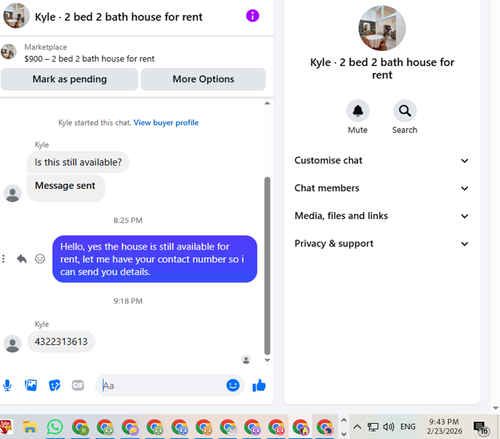Screen dimensions: 500x439
Task: Open the GIF picker
Action: pos(78,385)
